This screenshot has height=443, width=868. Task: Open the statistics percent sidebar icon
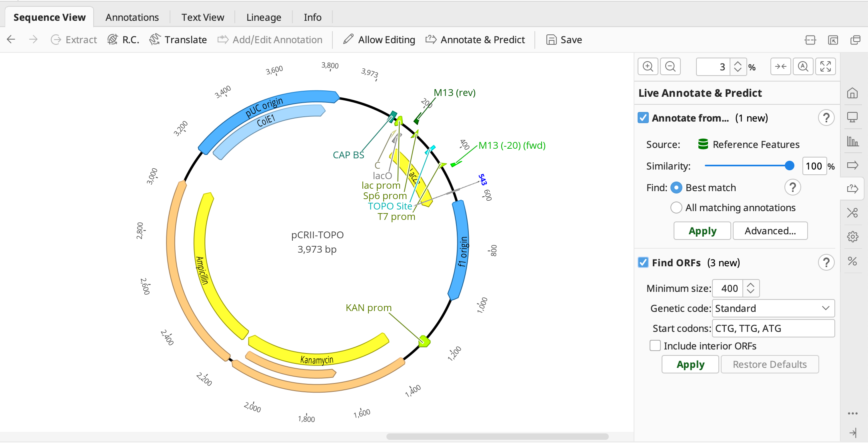click(852, 261)
